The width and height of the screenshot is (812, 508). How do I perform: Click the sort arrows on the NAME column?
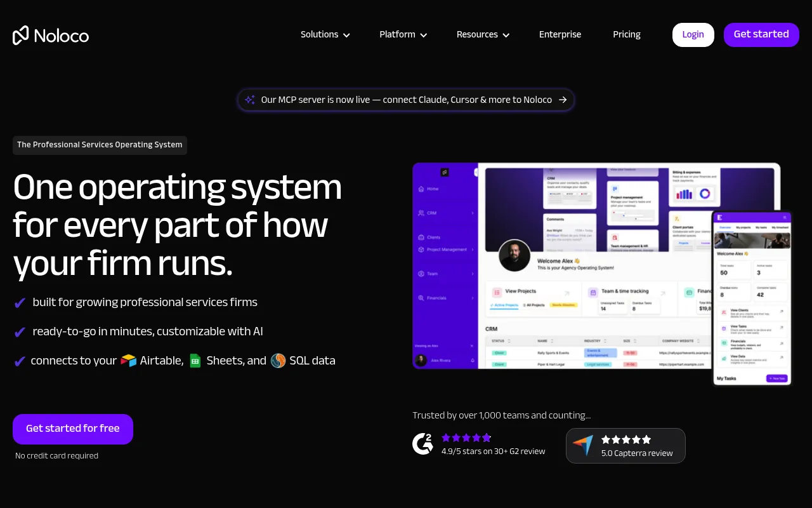(552, 341)
